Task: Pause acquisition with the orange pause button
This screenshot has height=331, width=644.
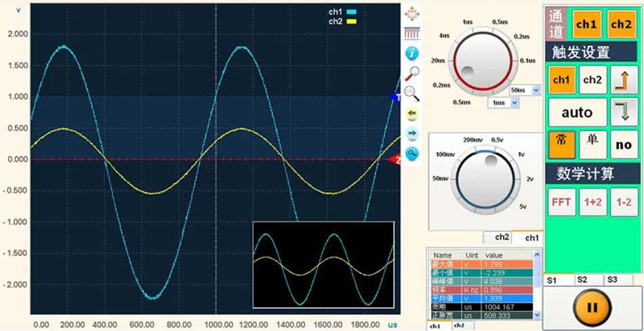Action: coord(592,307)
